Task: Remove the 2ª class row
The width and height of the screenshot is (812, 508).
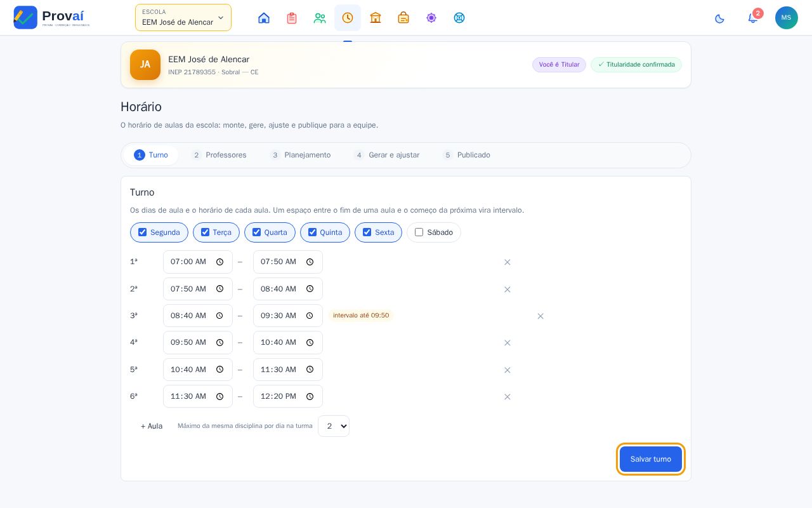Action: click(x=507, y=290)
